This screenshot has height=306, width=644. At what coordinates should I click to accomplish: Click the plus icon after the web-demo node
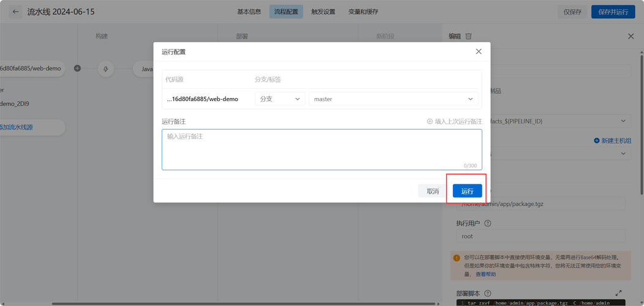click(77, 68)
